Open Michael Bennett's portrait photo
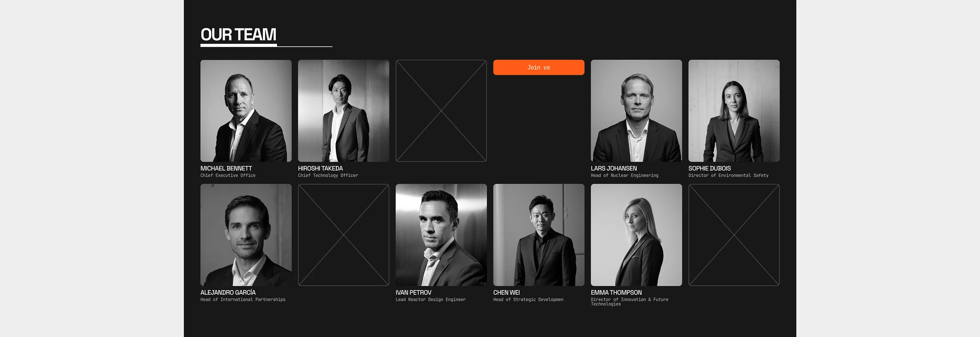 click(x=246, y=111)
